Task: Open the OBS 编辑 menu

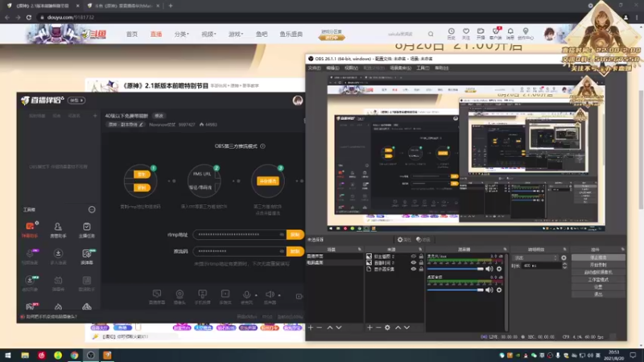Action: 332,68
